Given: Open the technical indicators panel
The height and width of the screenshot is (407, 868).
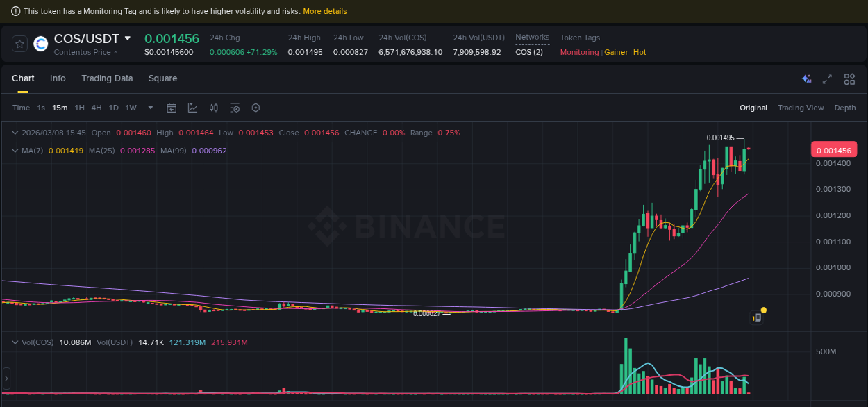Looking at the screenshot, I should pos(235,108).
